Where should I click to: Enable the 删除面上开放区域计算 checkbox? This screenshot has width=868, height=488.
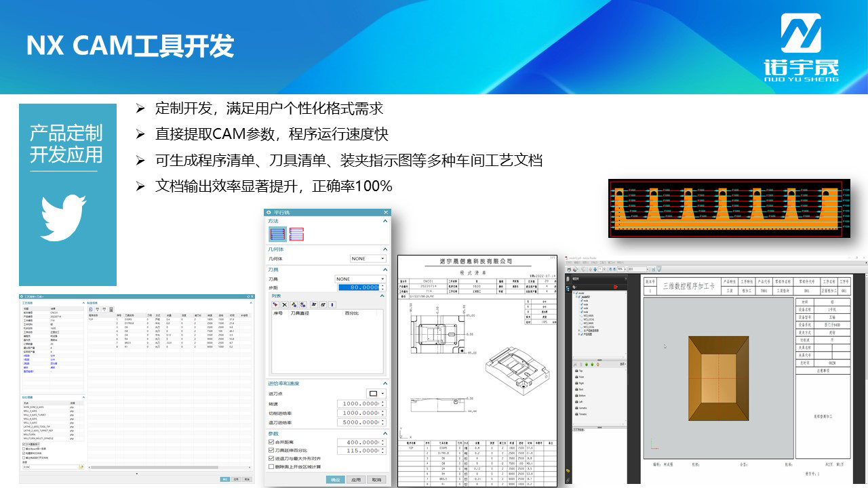[x=271, y=467]
